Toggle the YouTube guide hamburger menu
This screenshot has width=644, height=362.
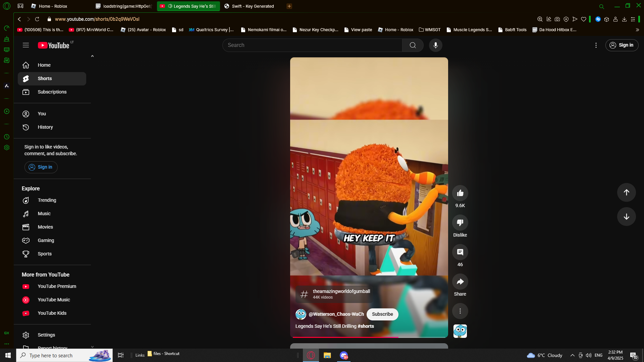[26, 45]
